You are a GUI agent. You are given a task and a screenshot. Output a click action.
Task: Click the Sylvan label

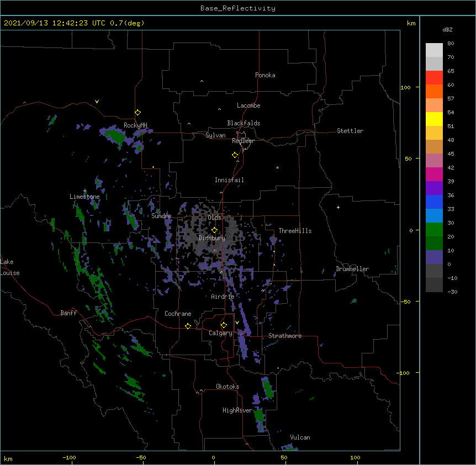point(215,135)
